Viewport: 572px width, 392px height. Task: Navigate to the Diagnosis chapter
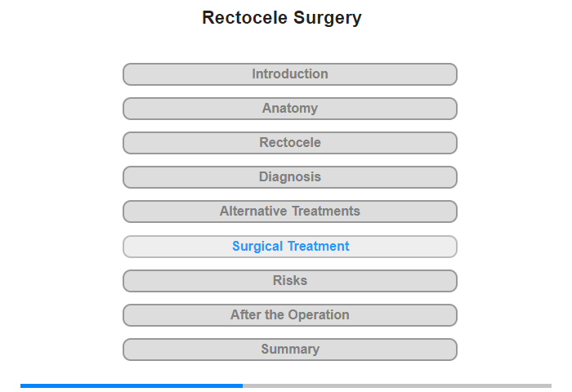click(290, 177)
